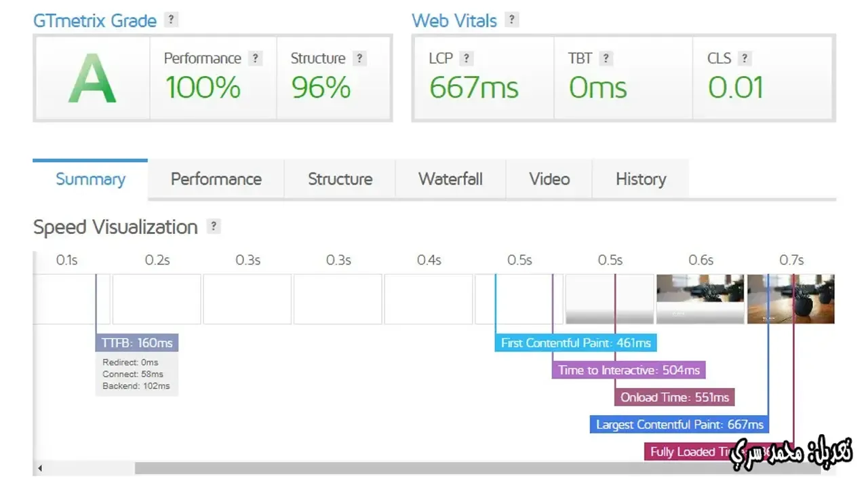
Task: Click the 96% Structure score
Action: [321, 88]
